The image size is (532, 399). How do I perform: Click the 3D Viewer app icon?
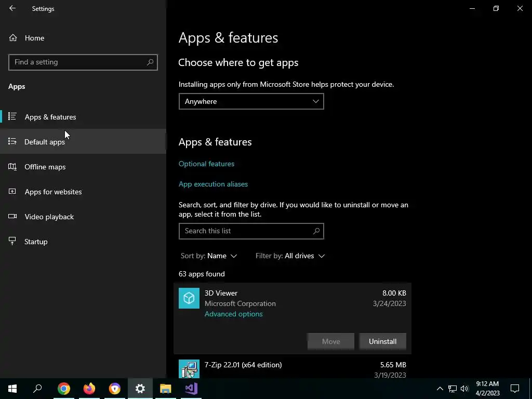pos(189,298)
